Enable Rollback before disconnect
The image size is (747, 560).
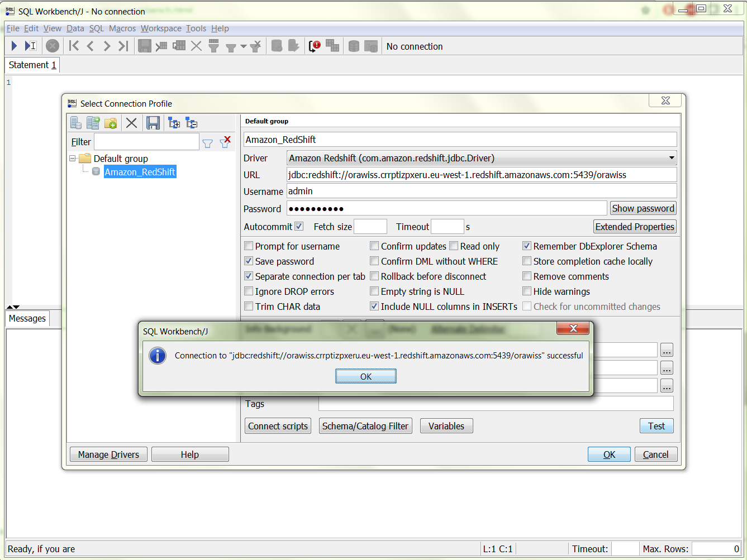pos(374,276)
